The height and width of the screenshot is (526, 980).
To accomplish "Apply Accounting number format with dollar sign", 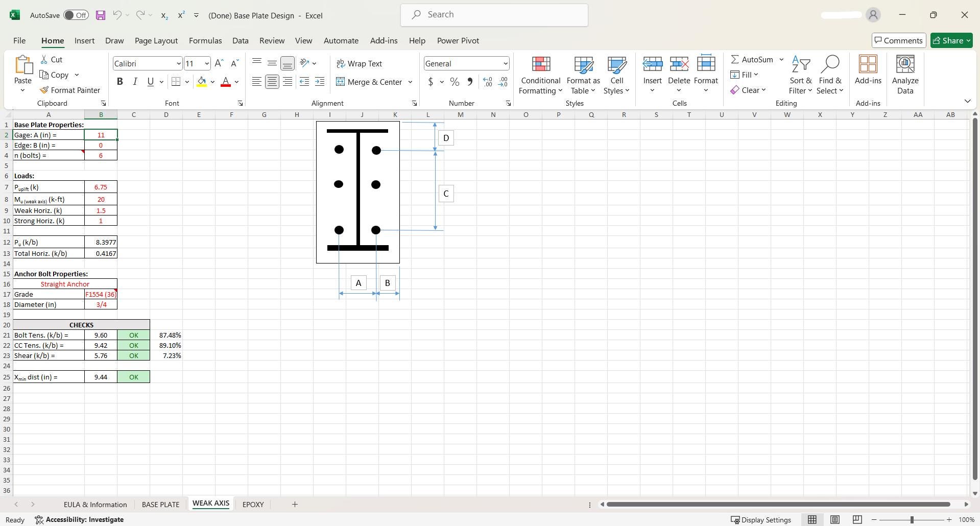I will coord(431,82).
